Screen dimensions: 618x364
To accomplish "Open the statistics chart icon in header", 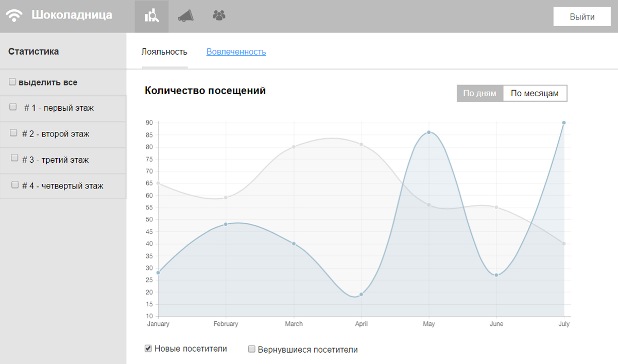I will [x=151, y=16].
